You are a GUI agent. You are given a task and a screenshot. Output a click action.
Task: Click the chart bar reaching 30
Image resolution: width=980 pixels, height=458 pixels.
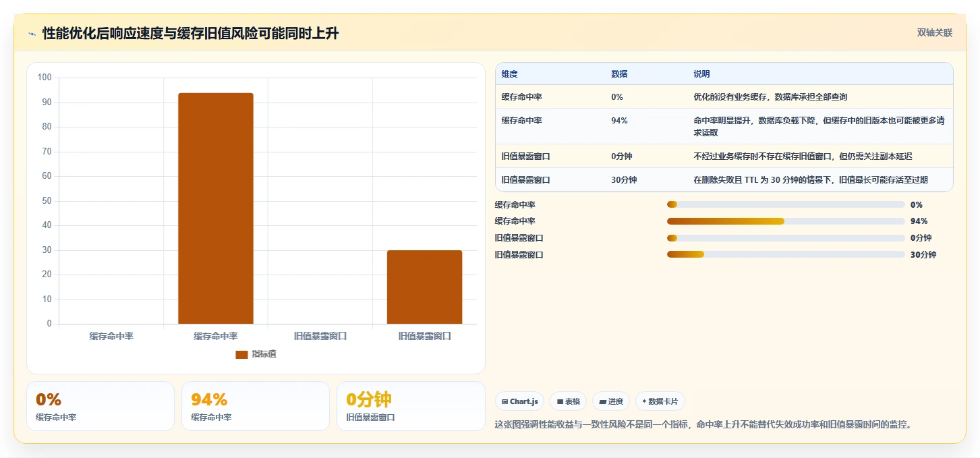424,287
